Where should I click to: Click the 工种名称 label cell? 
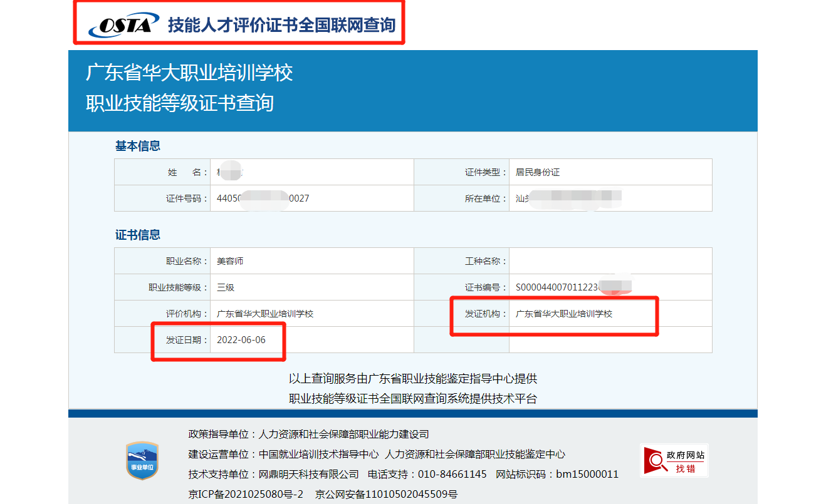(x=461, y=261)
